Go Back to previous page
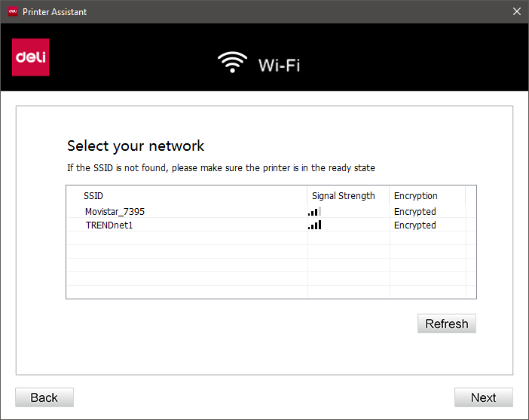 [x=44, y=397]
